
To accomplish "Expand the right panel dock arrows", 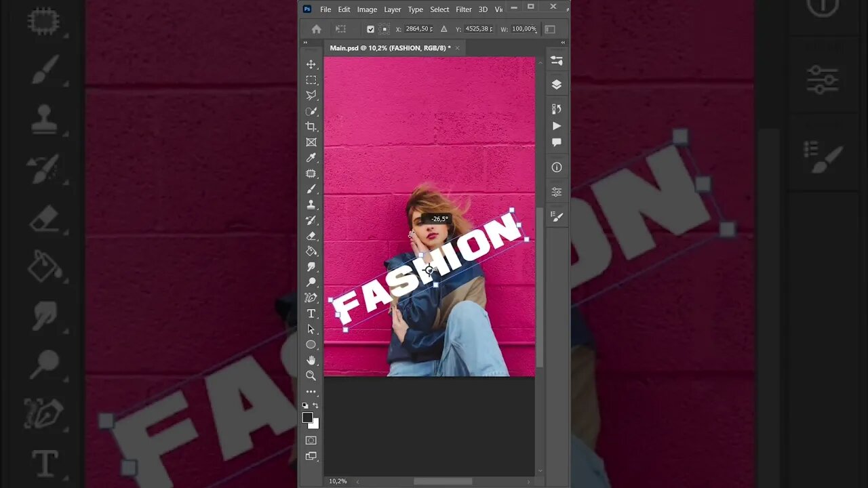I will 563,43.
